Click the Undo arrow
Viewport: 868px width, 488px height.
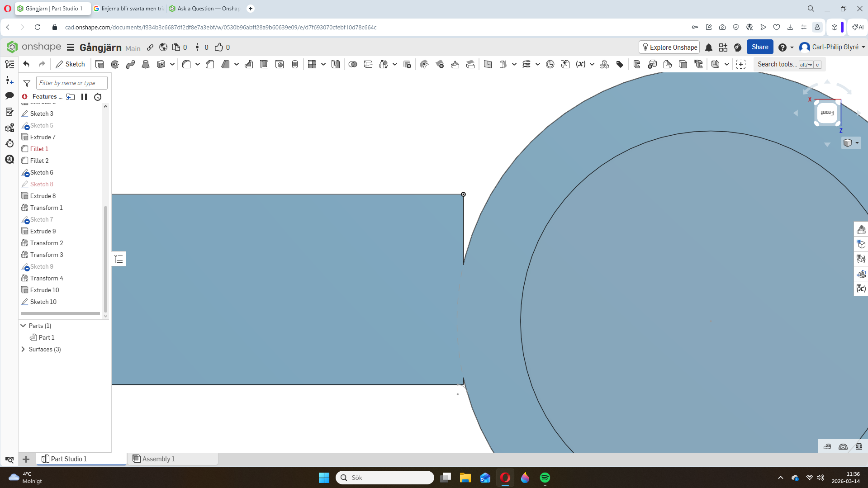(x=26, y=64)
